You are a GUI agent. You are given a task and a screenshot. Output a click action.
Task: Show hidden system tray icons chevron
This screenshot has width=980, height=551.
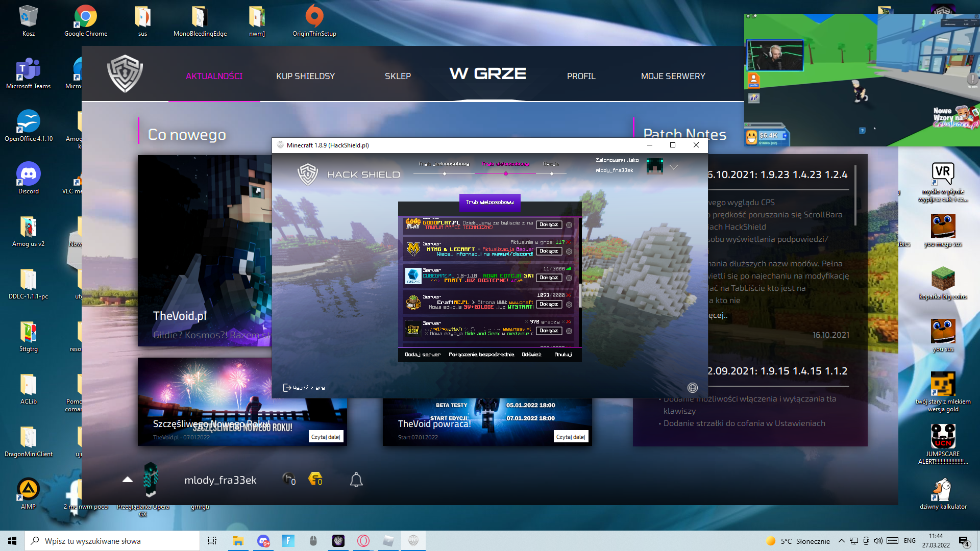pyautogui.click(x=841, y=541)
